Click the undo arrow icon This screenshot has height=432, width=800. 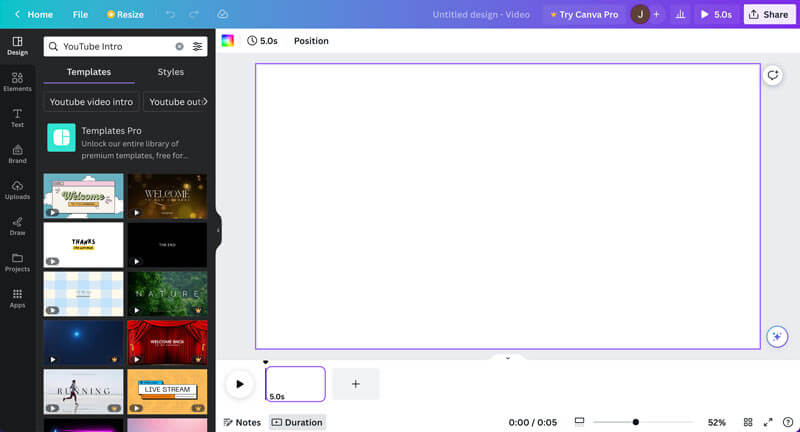tap(170, 14)
